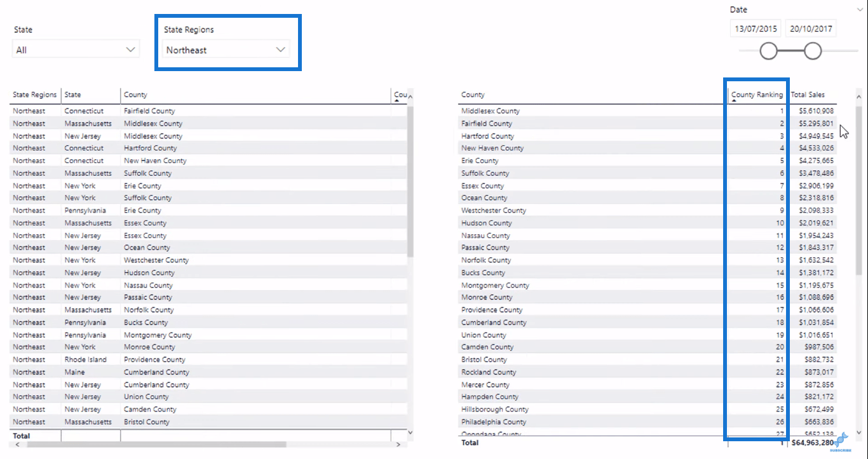The image size is (868, 459).
Task: Click Rockland County in right table
Action: [489, 372]
